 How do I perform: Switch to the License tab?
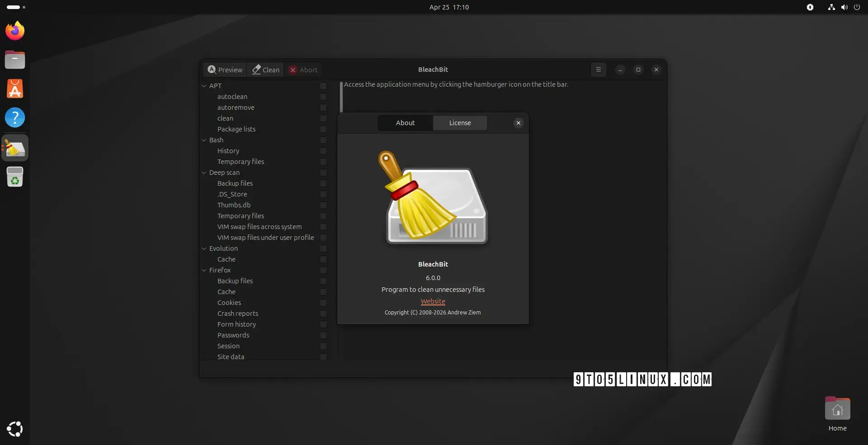point(460,122)
